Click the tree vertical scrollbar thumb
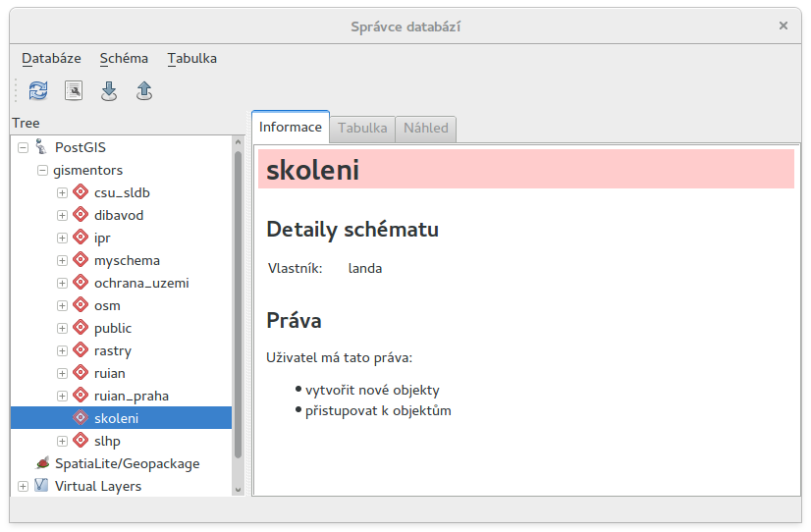Screen dimensions: 811x532 click(238, 305)
